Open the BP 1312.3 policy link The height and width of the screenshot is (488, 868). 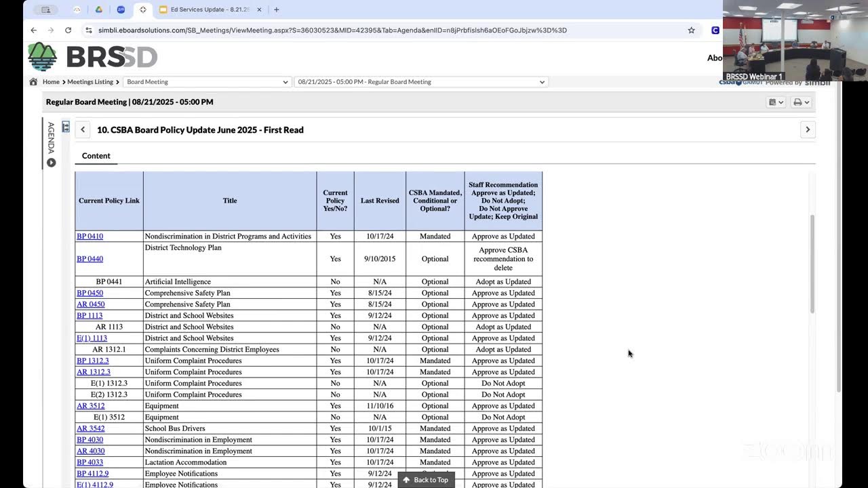tap(92, 361)
